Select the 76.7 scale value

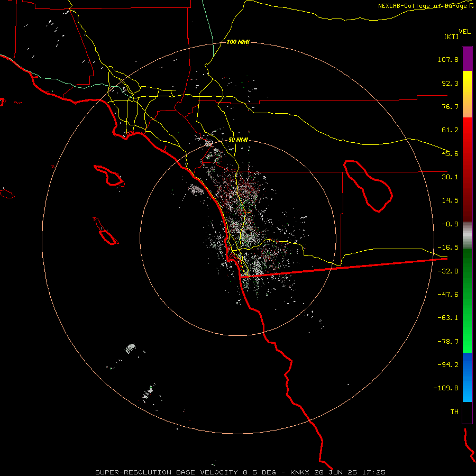tap(450, 106)
